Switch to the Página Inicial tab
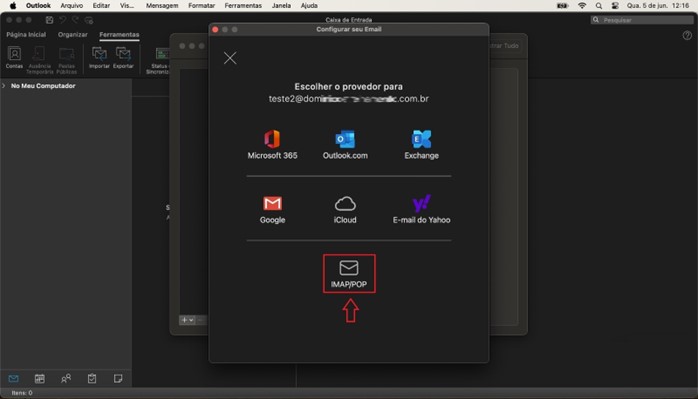The image size is (698, 399). [x=26, y=34]
